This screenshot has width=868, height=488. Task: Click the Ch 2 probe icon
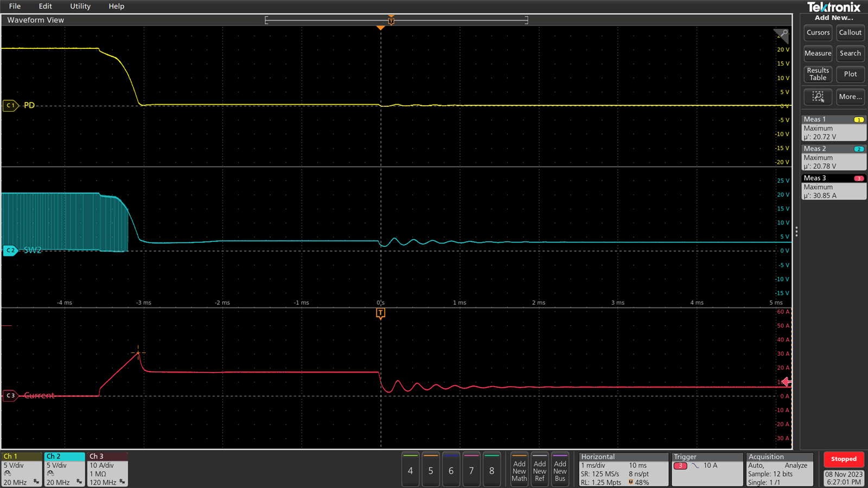click(50, 473)
